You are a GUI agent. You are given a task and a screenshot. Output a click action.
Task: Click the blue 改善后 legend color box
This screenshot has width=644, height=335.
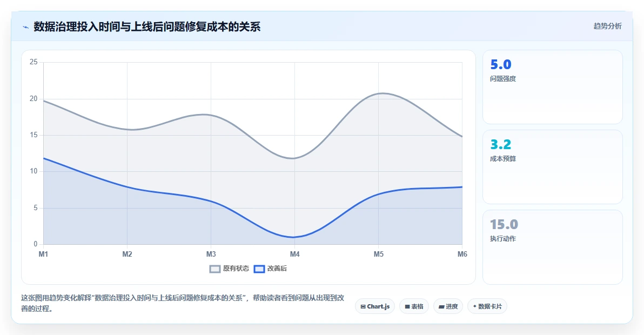tap(259, 269)
